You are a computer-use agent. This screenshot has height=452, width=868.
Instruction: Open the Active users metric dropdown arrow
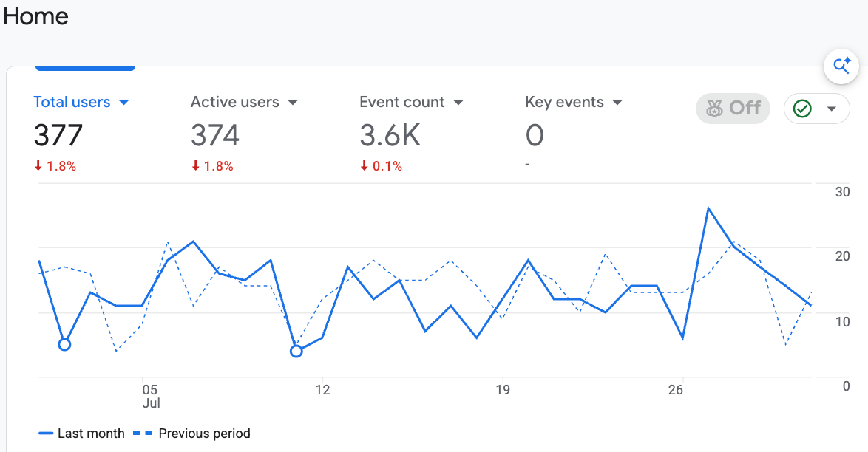[294, 103]
